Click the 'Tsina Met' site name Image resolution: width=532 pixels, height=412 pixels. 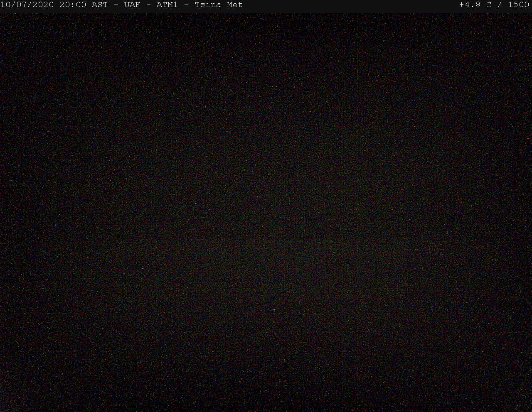click(219, 5)
